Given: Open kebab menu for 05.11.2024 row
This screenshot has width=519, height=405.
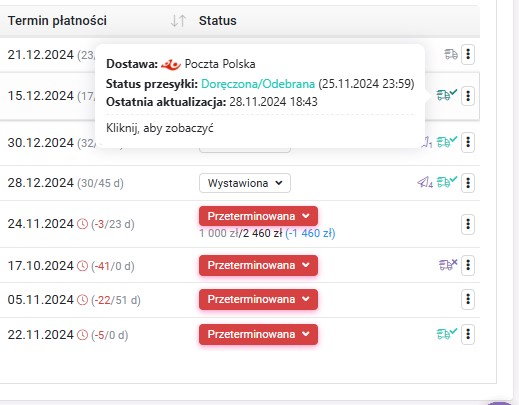Looking at the screenshot, I should (468, 299).
